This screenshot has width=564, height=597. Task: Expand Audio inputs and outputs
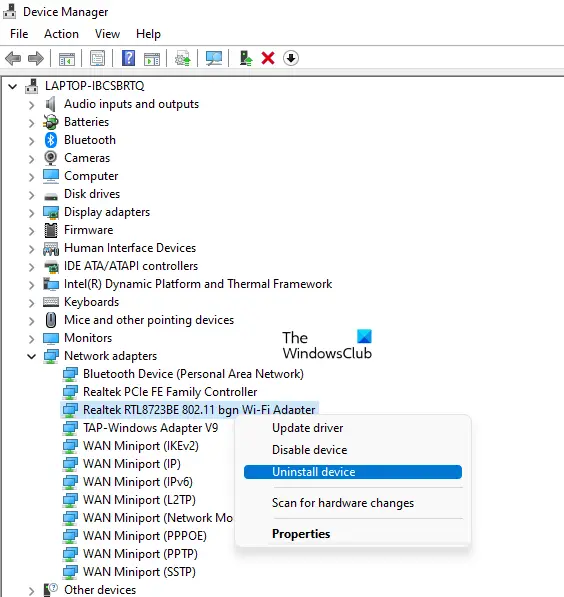coord(32,105)
